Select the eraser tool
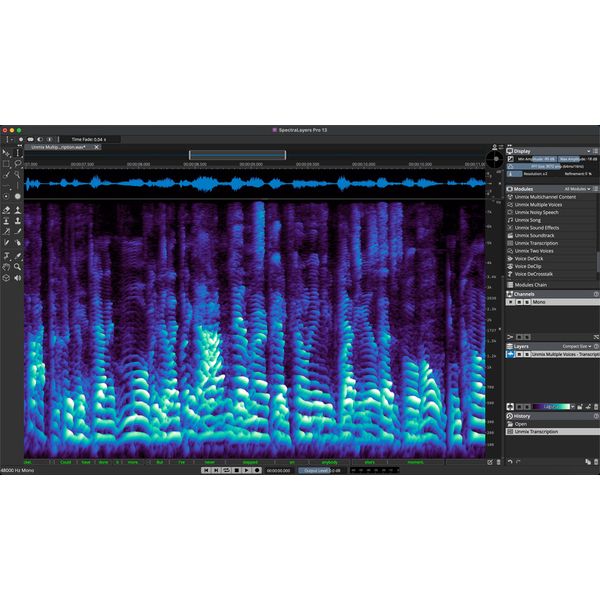600x600 pixels. (6, 210)
